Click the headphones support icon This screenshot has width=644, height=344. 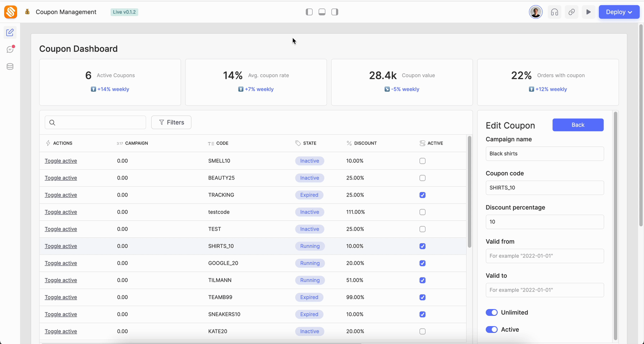pos(555,12)
